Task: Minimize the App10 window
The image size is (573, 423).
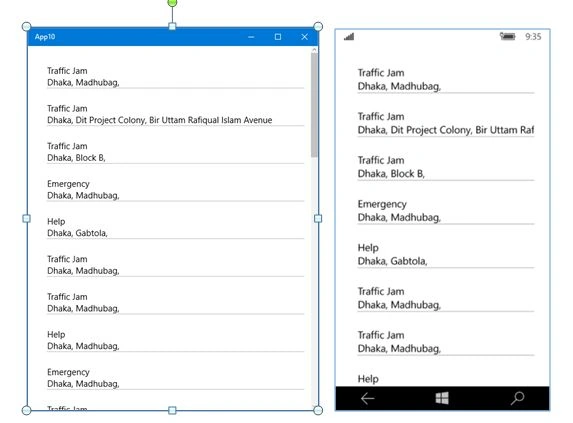Action: (251, 37)
